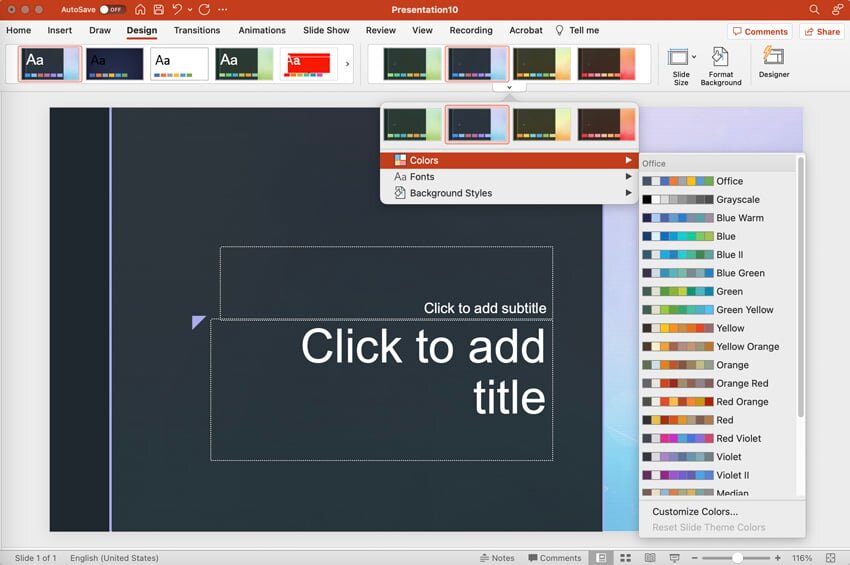This screenshot has width=850, height=565.
Task: Launch the Designer ideas panel
Action: pyautogui.click(x=773, y=62)
